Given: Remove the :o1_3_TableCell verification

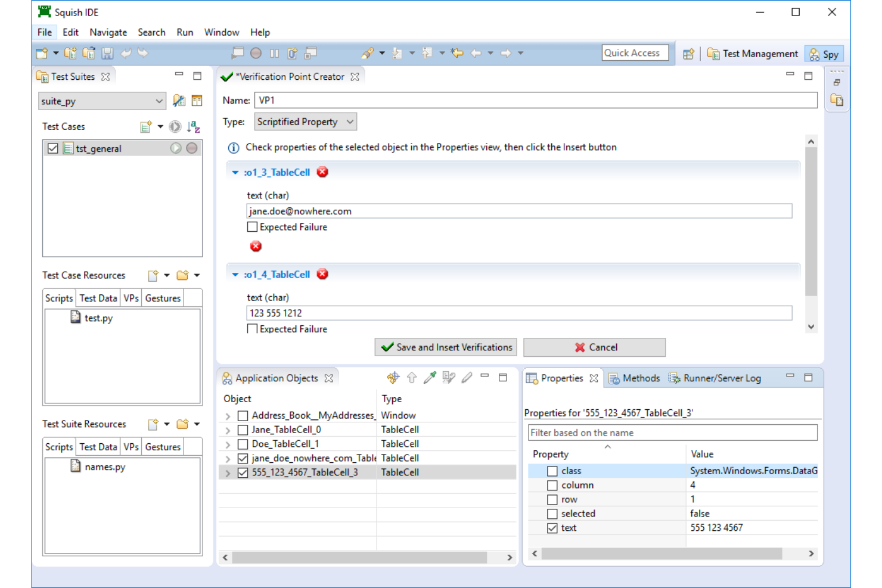Looking at the screenshot, I should (x=322, y=172).
